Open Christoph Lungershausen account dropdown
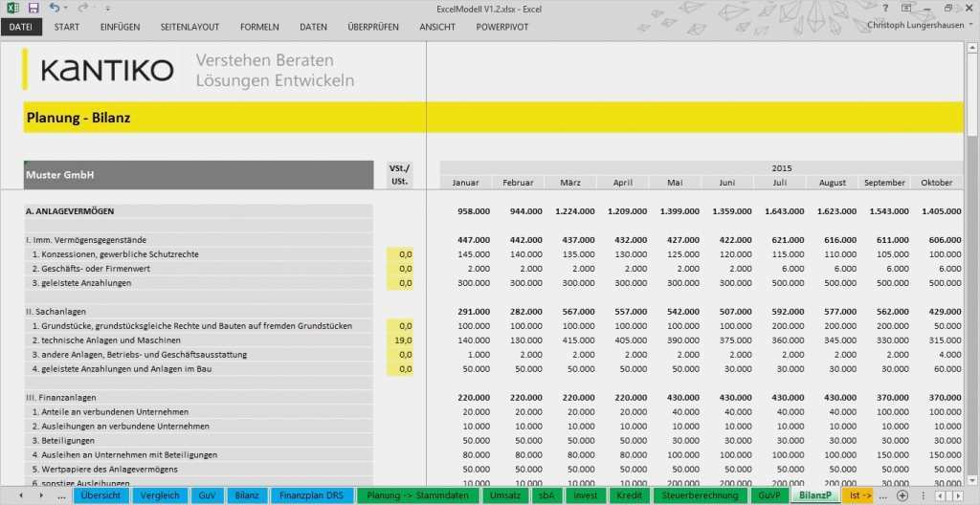The width and height of the screenshot is (980, 505). [969, 26]
